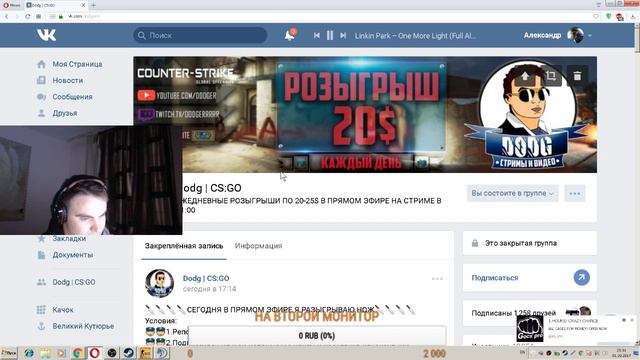
Task: Open a new browser tab
Action: (x=93, y=5)
